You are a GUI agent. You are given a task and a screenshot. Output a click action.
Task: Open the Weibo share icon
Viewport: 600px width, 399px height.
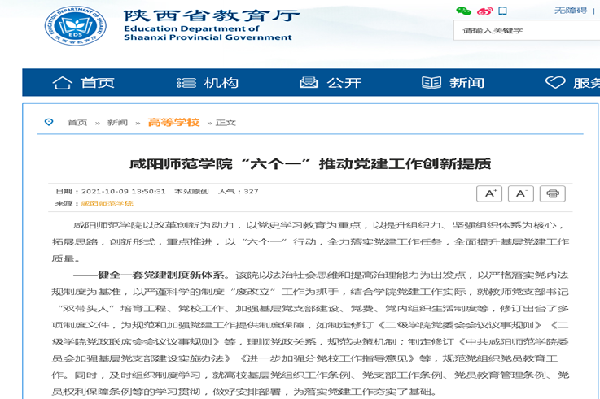tap(485, 11)
